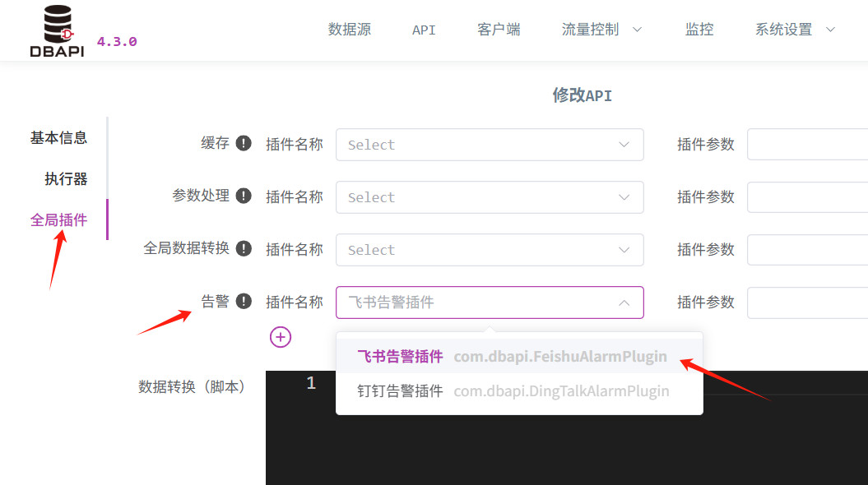
Task: Focus the 参数处理 plugin parameter field
Action: (x=808, y=197)
